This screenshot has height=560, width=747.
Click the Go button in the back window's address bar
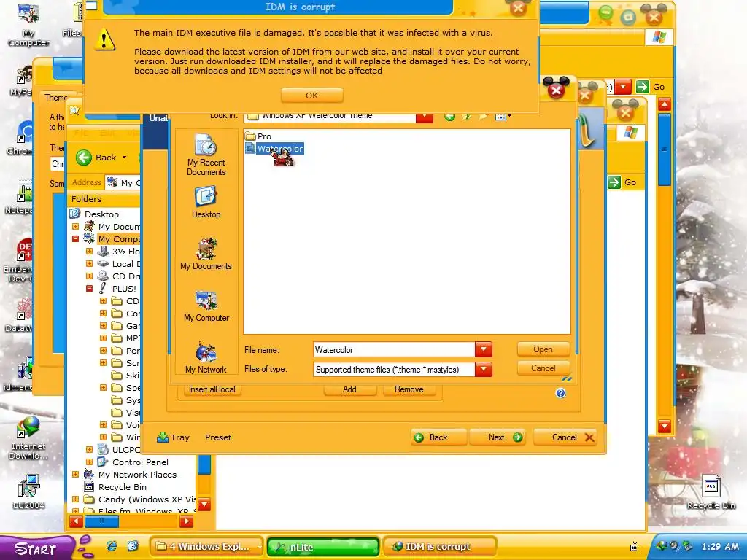(x=651, y=87)
